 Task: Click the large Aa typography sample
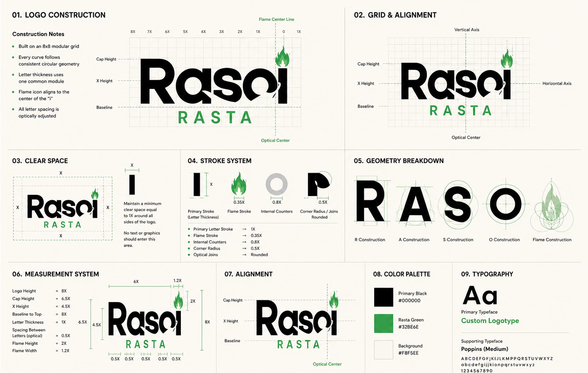click(480, 295)
